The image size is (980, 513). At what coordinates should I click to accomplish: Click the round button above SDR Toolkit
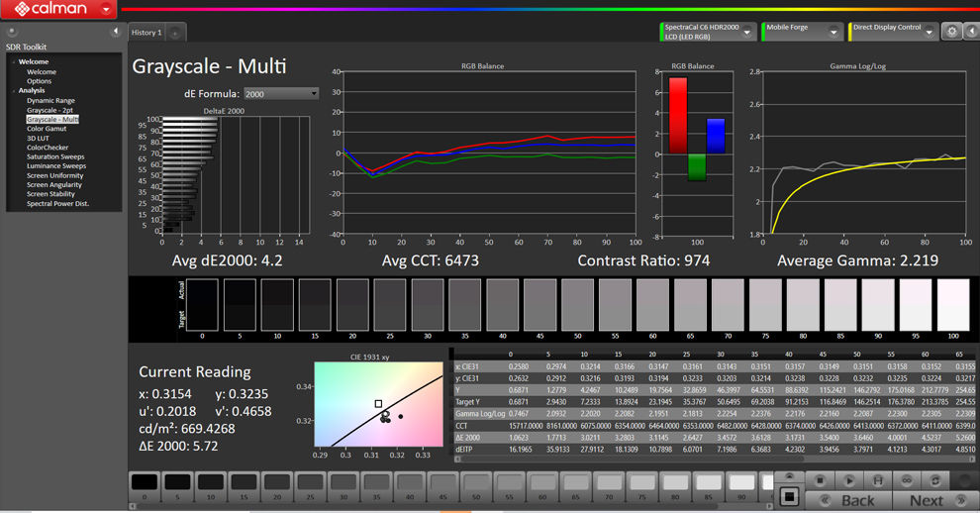pos(11,32)
